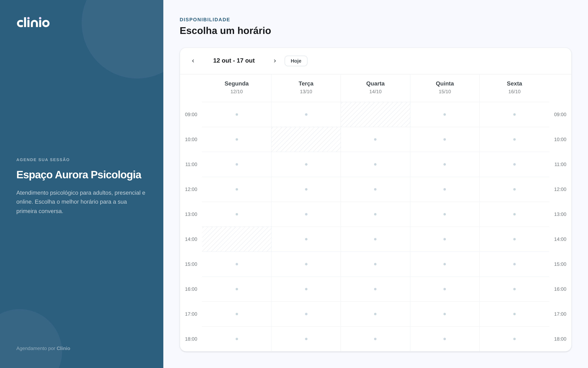Choose Terça 14:00 slot
Image resolution: width=588 pixels, height=368 pixels.
pyautogui.click(x=306, y=239)
